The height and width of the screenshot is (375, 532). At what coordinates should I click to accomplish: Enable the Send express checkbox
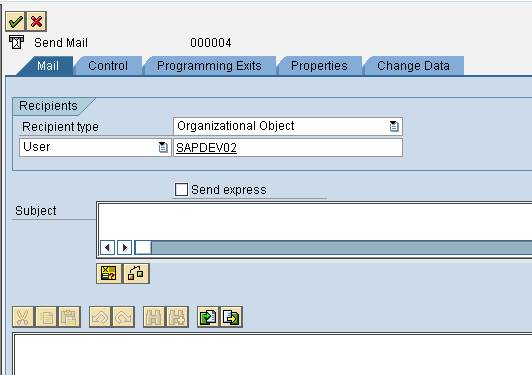point(181,189)
